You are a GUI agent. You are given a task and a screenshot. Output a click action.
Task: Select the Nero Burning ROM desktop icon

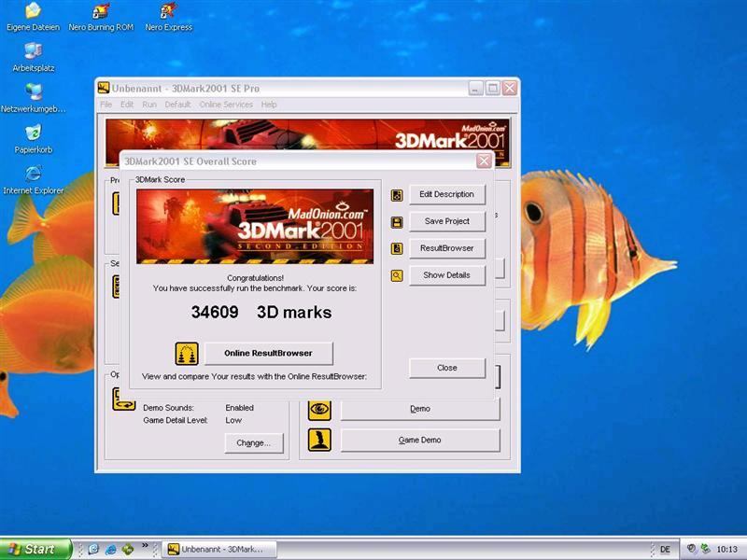click(101, 17)
